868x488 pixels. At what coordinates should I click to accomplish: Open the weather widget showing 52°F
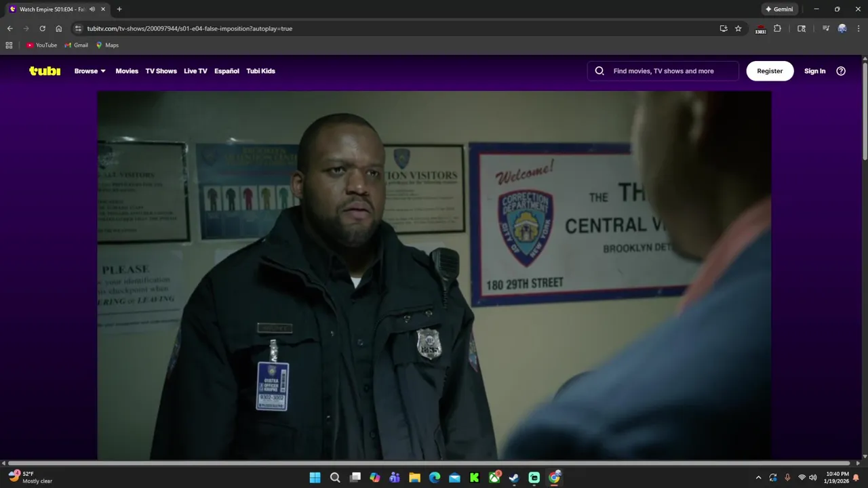(x=31, y=477)
